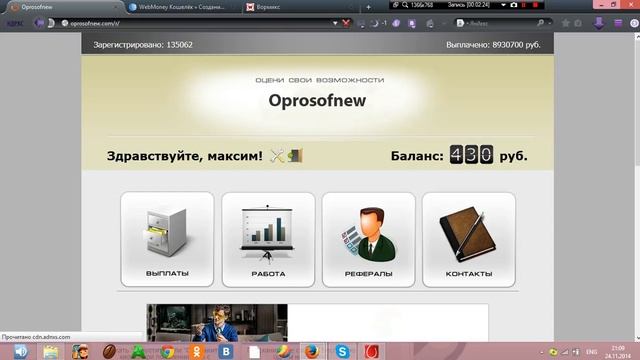This screenshot has width=640, height=360.
Task: Open the Выплаты cabinet tile
Action: point(167,240)
